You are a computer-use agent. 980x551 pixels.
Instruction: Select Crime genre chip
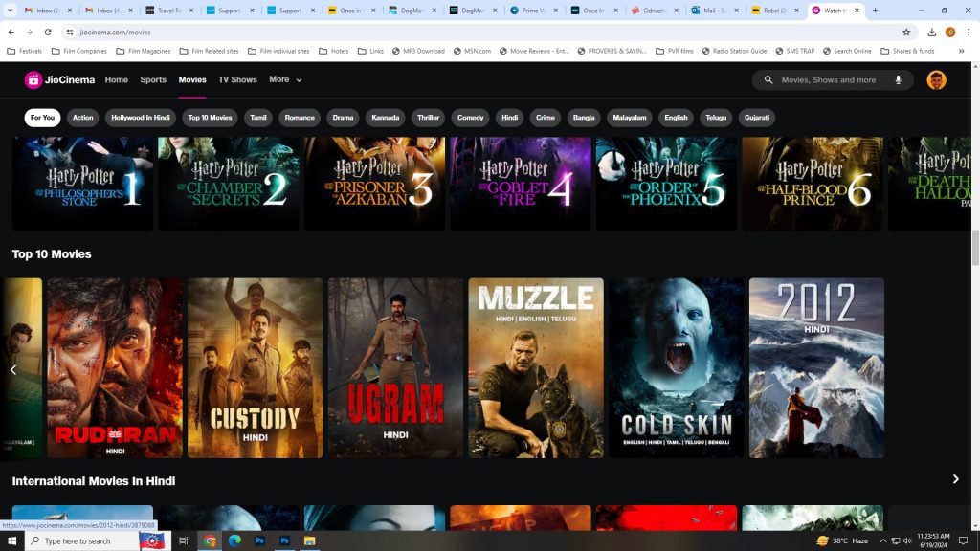[x=545, y=118]
